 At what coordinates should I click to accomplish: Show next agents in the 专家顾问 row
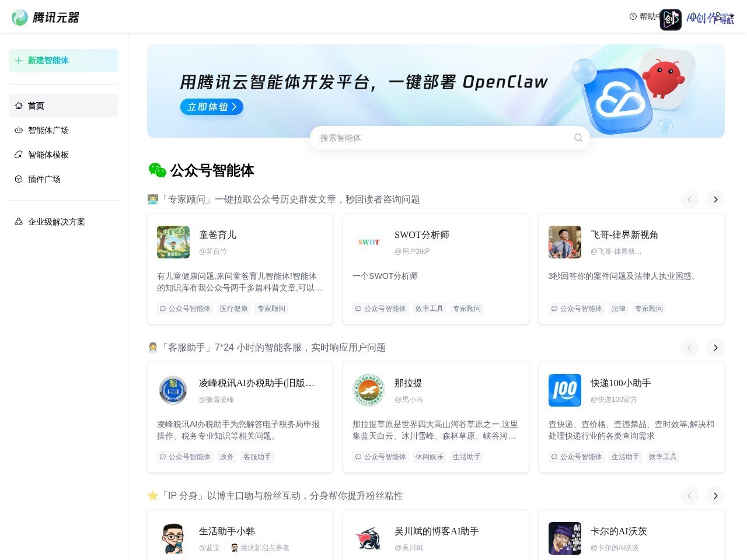(715, 199)
